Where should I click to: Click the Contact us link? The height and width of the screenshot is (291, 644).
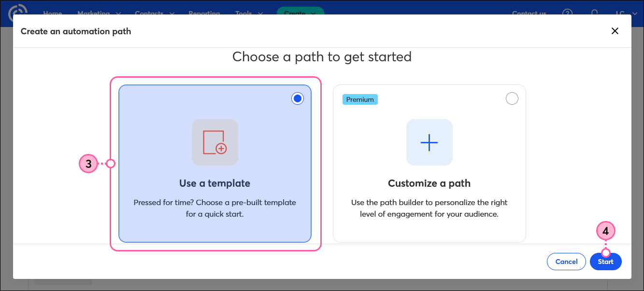click(x=529, y=14)
